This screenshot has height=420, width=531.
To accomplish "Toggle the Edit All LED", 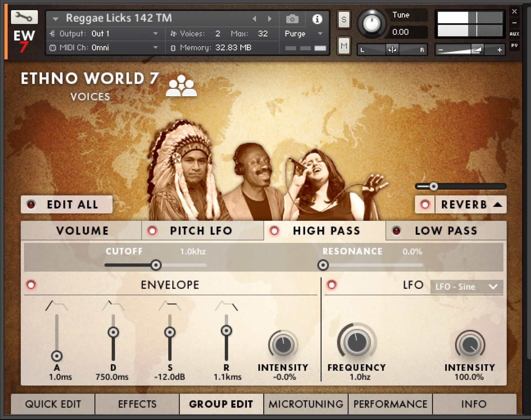I will pos(31,204).
